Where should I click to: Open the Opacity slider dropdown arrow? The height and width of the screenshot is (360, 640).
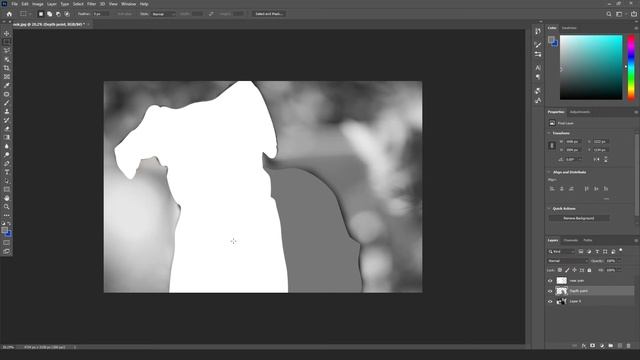pyautogui.click(x=619, y=261)
